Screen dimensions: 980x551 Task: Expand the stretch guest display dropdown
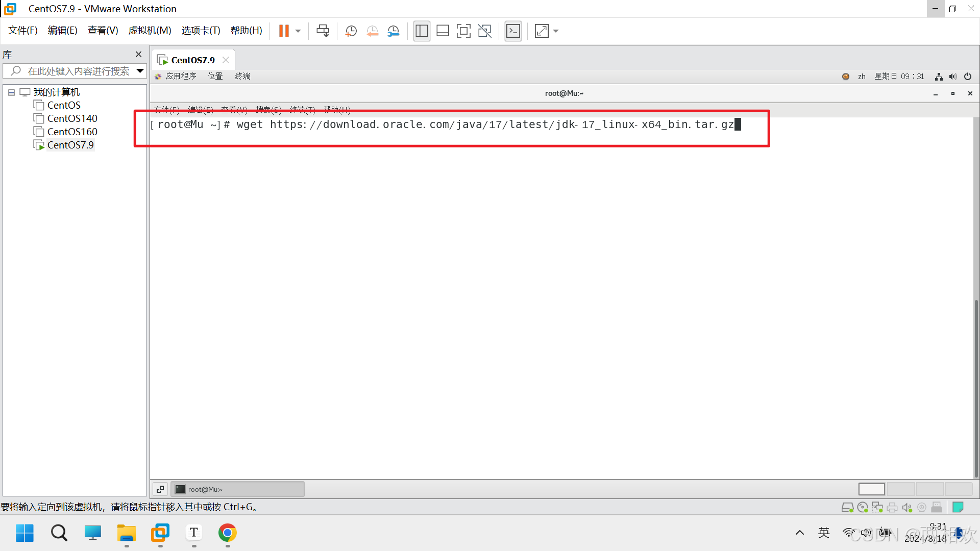[556, 31]
